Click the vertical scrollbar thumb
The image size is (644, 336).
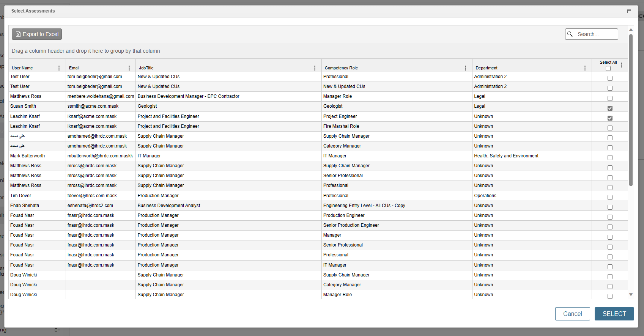631,110
